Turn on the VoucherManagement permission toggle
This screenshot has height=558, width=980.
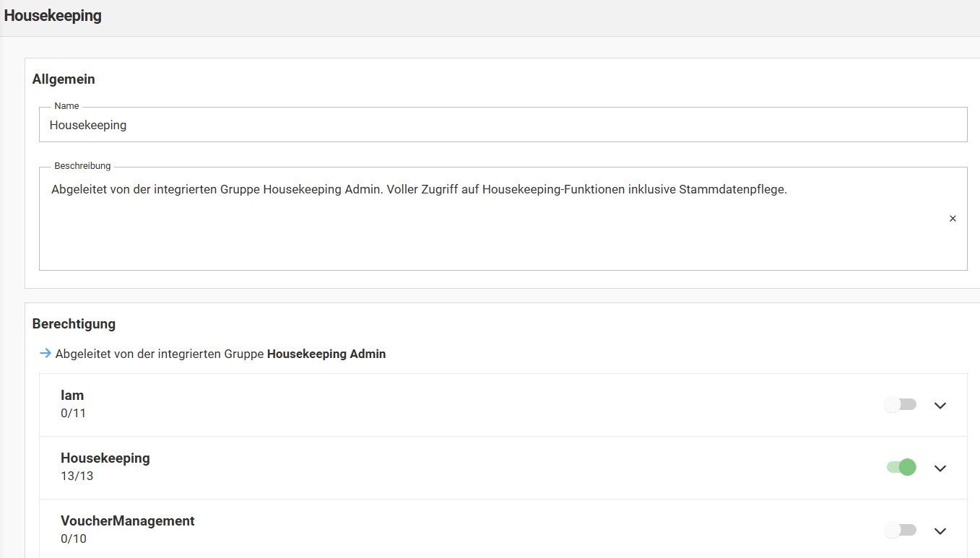(900, 531)
